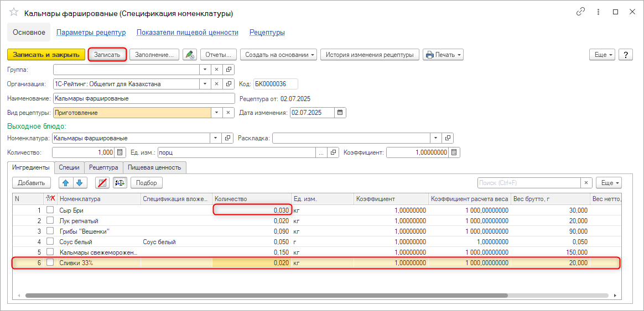The height and width of the screenshot is (311, 644).
Task: Click the pencil with clock icon
Action: coord(190,55)
